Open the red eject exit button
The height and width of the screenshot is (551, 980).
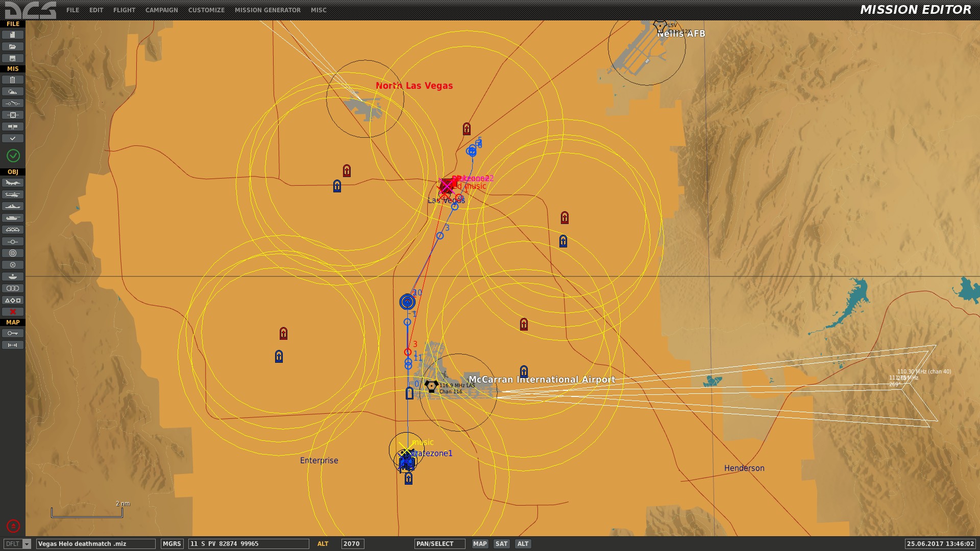pyautogui.click(x=13, y=526)
